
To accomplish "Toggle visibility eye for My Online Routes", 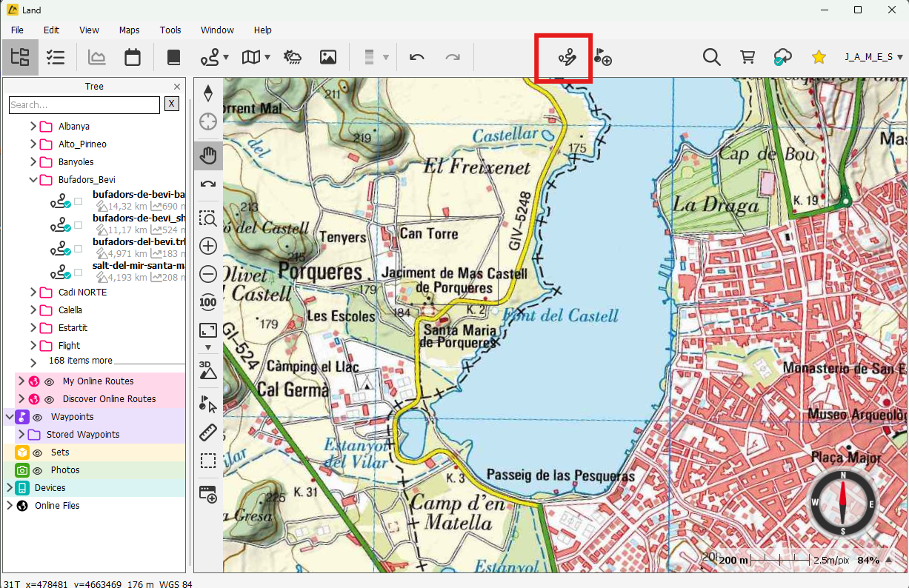I will 50,381.
